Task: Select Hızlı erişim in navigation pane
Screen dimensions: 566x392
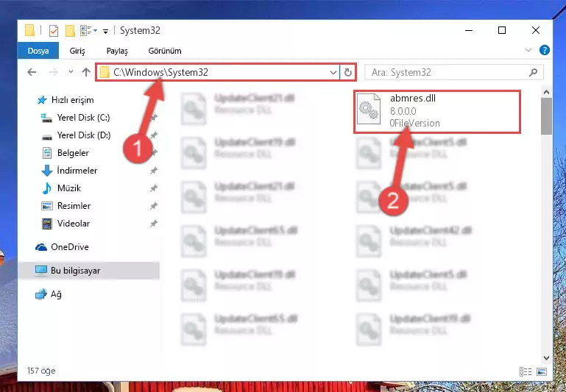Action: coord(72,100)
